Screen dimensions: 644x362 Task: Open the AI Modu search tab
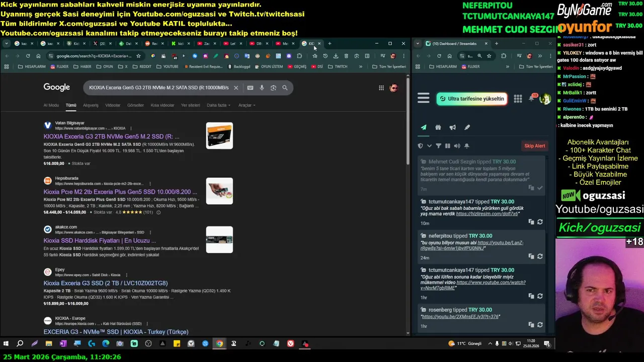coord(51,105)
